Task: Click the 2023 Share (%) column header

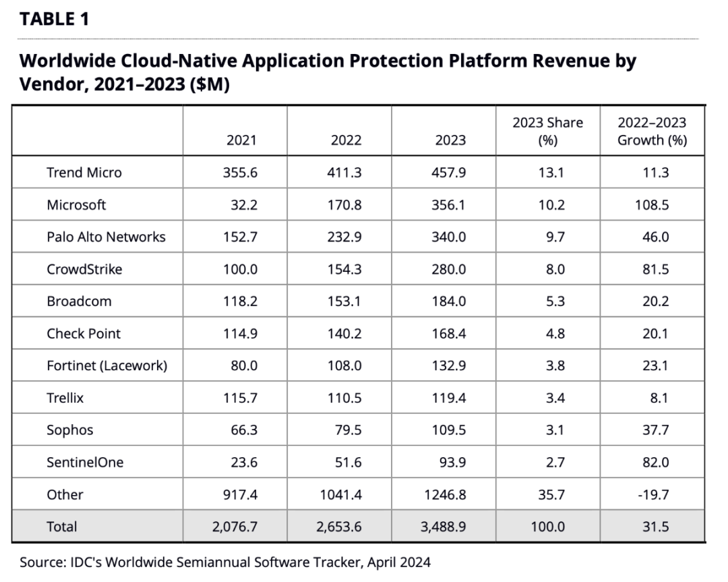Action: (x=548, y=131)
